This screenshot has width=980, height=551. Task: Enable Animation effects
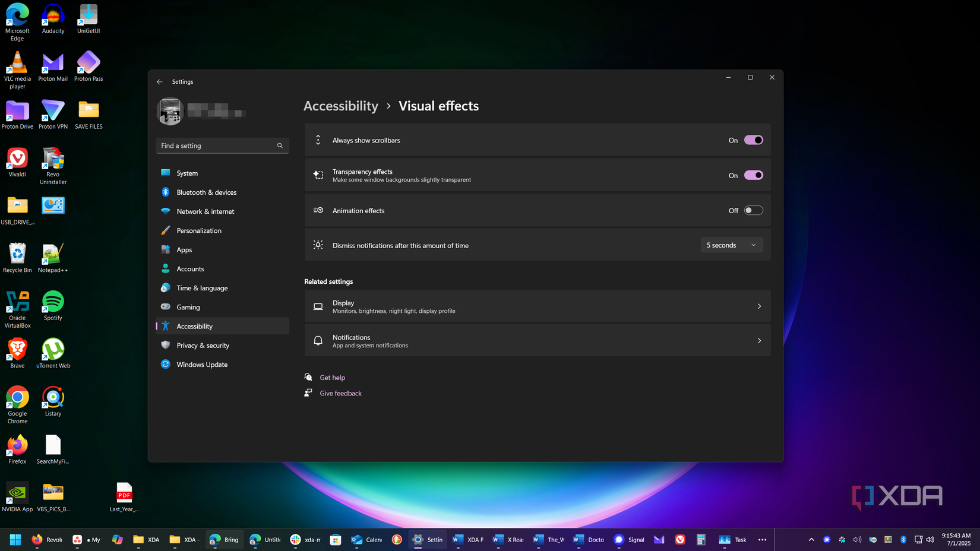(x=753, y=210)
